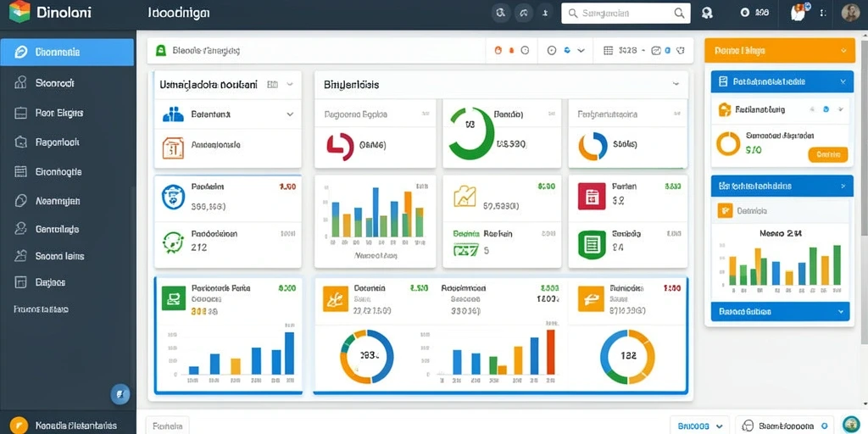Image resolution: width=868 pixels, height=434 pixels.
Task: Click the green lock icon in toolbar
Action: 160,50
